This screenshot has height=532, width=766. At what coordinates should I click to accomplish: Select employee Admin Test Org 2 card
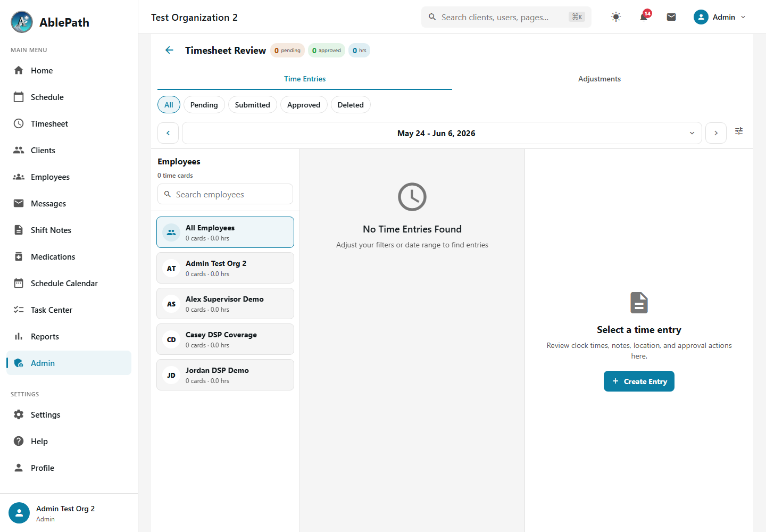[225, 268]
